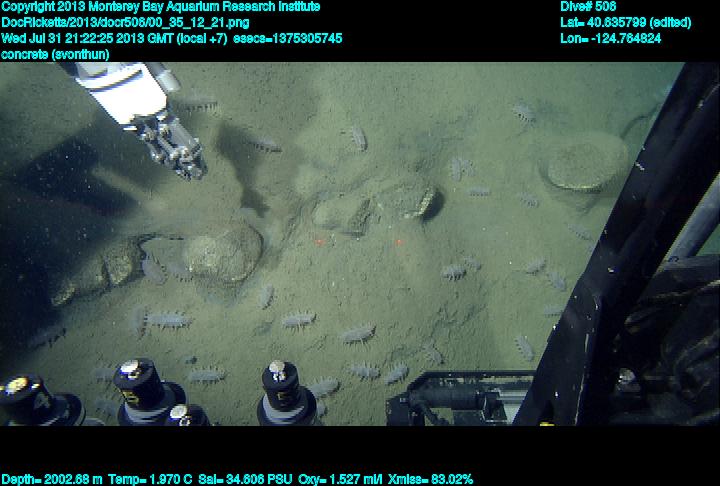Click the Wed Jul 31 timestamp

(114, 38)
